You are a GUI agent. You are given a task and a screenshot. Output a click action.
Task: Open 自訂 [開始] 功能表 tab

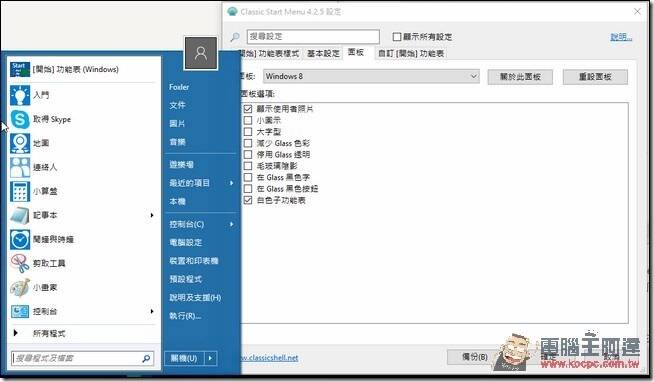411,53
